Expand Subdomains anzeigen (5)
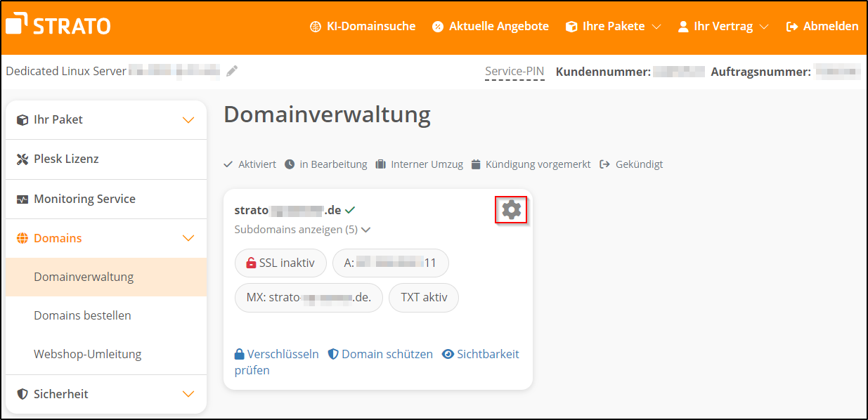Image resolution: width=868 pixels, height=420 pixels. point(302,229)
